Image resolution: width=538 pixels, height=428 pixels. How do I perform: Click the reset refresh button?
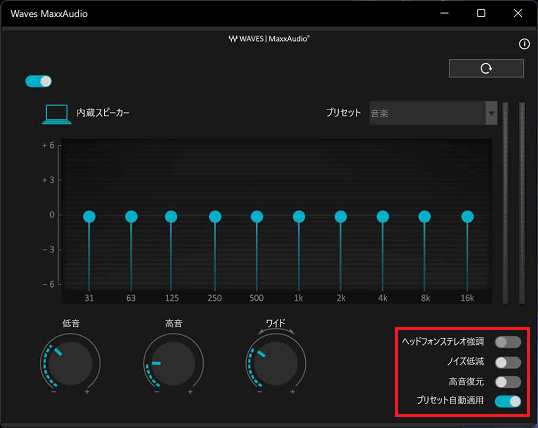486,69
